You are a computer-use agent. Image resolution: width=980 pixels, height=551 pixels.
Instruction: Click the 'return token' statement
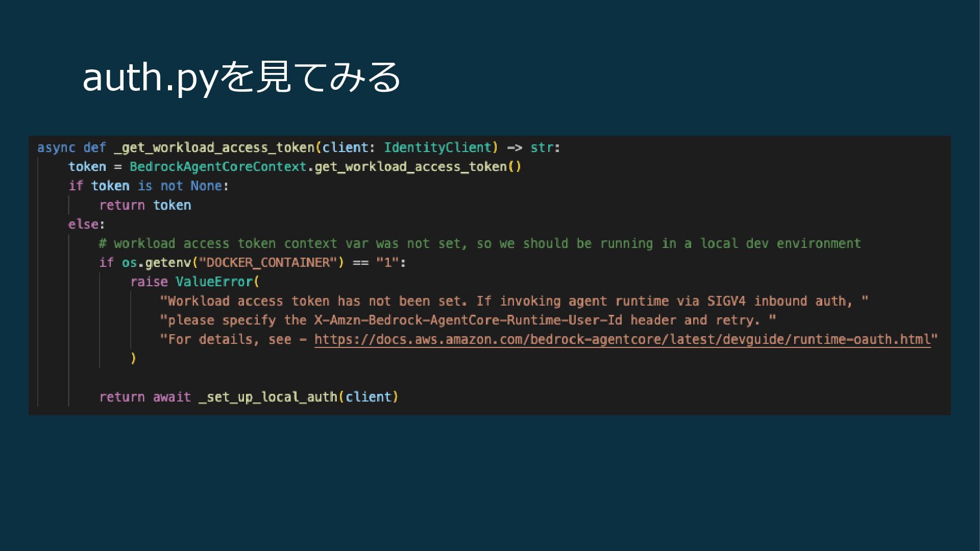145,205
